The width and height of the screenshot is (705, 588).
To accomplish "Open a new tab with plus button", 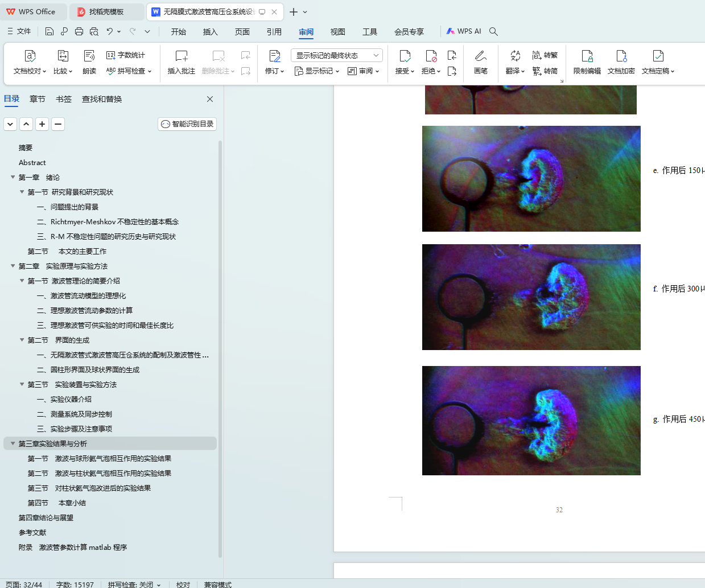I will point(294,11).
